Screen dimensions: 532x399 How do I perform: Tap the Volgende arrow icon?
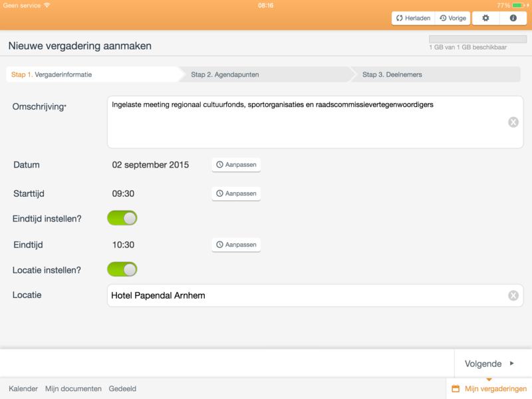[511, 363]
